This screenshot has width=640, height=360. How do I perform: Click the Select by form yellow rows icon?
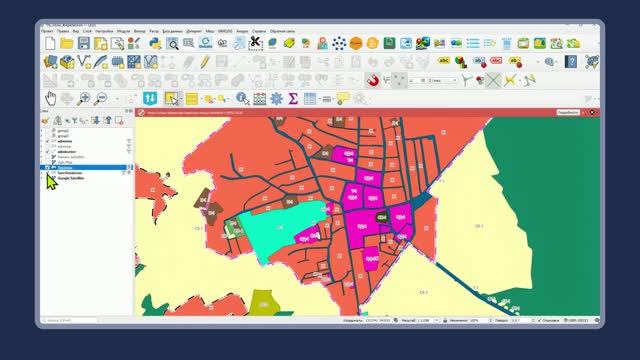(191, 98)
